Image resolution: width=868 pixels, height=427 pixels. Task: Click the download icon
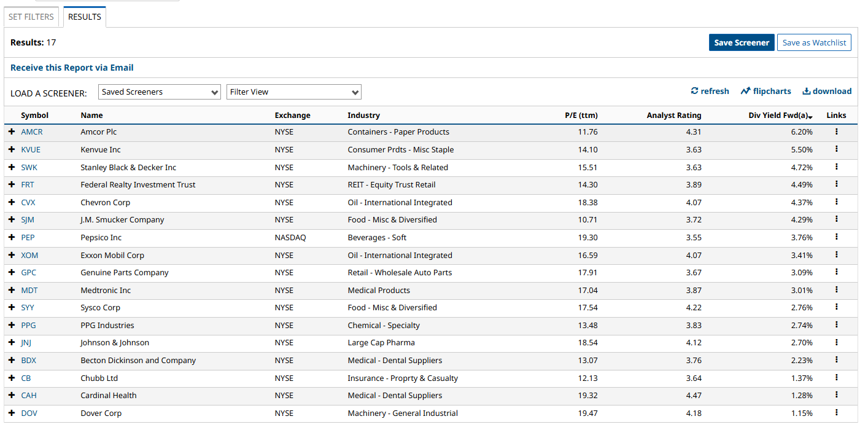(x=807, y=91)
